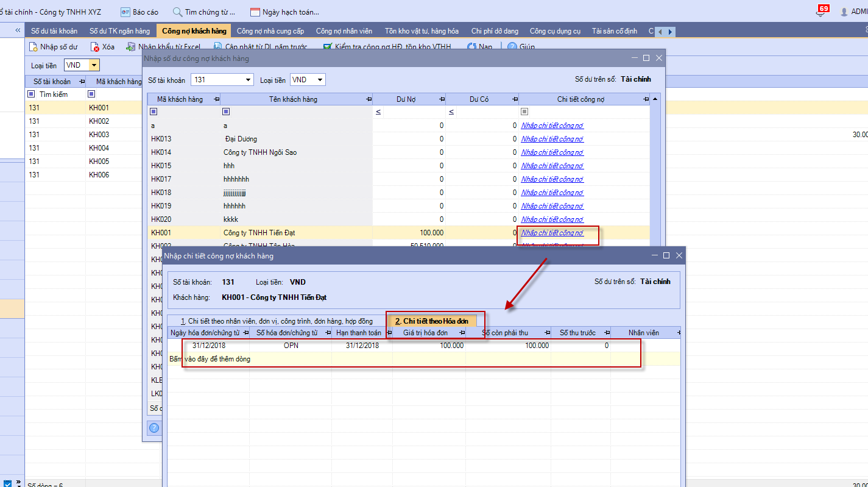Open filter operator for Tên khách hàng column
Image resolution: width=868 pixels, height=487 pixels.
pyautogui.click(x=226, y=112)
